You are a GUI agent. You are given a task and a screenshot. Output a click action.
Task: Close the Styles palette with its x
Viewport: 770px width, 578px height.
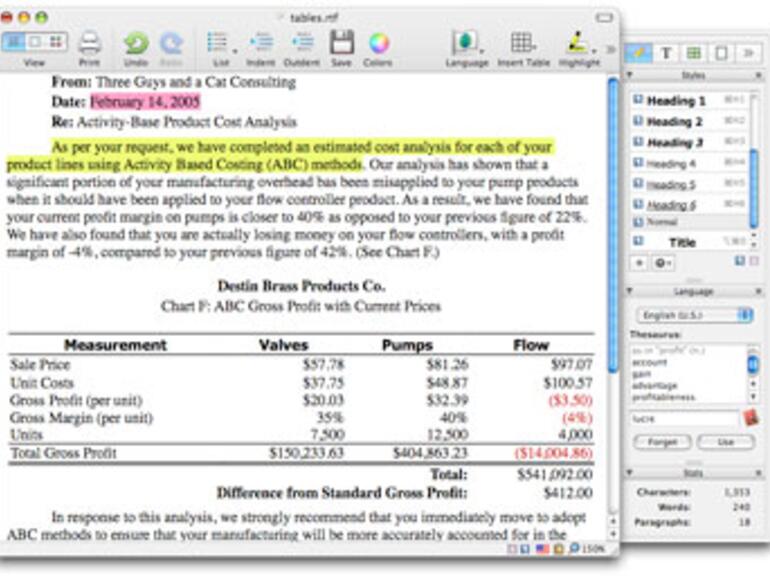click(x=759, y=76)
